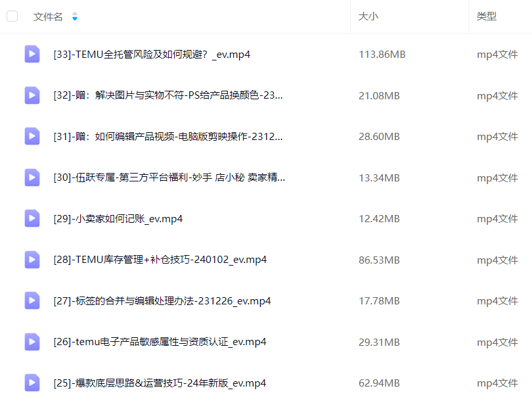The height and width of the screenshot is (403, 532).
Task: Select the 62.94MB size cell
Action: point(379,383)
